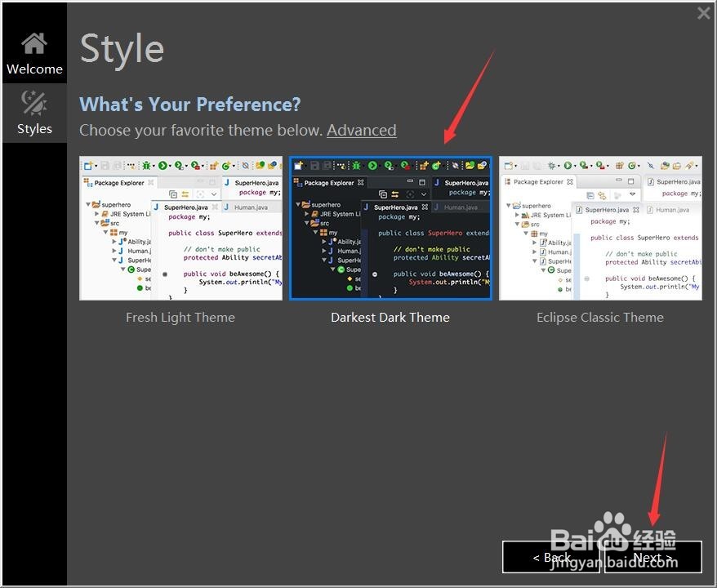This screenshot has width=717, height=588.
Task: Open the Welcome page in sidebar
Action: pyautogui.click(x=34, y=54)
